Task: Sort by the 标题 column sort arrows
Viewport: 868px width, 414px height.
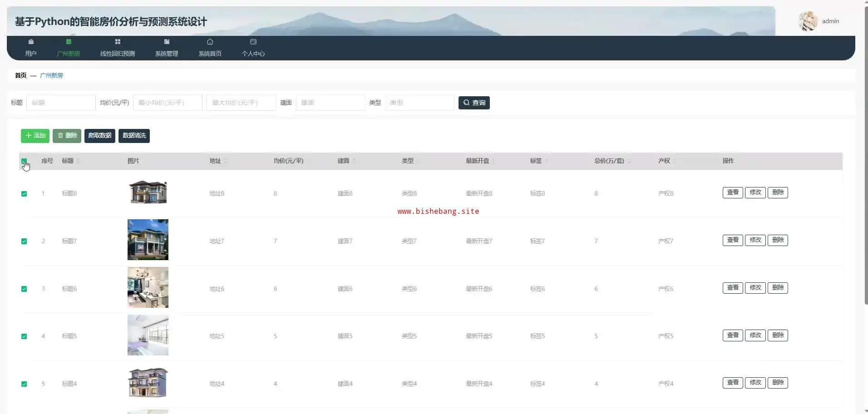Action: tap(78, 161)
